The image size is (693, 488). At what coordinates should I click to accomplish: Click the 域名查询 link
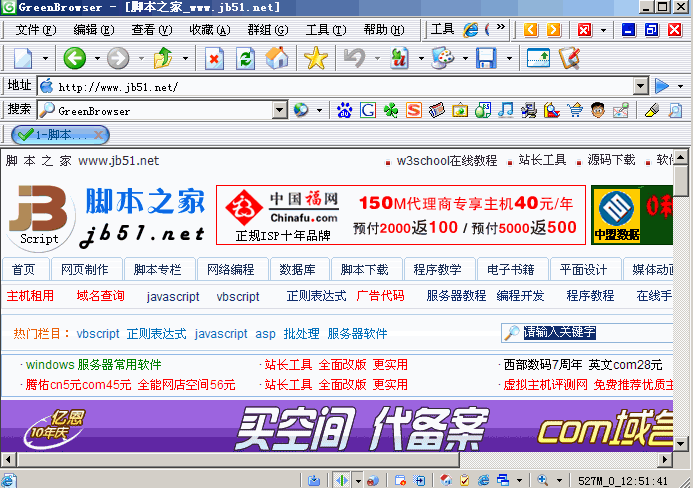coord(100,296)
